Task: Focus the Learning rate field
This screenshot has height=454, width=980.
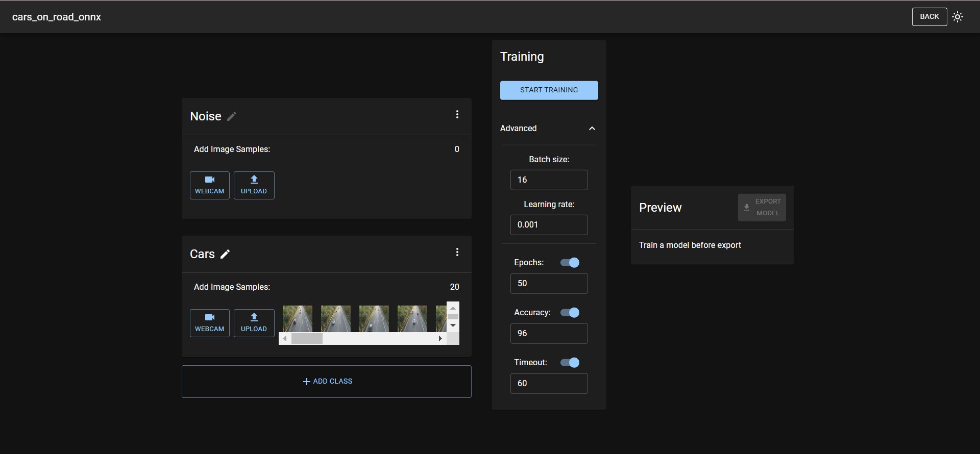Action: 549,225
